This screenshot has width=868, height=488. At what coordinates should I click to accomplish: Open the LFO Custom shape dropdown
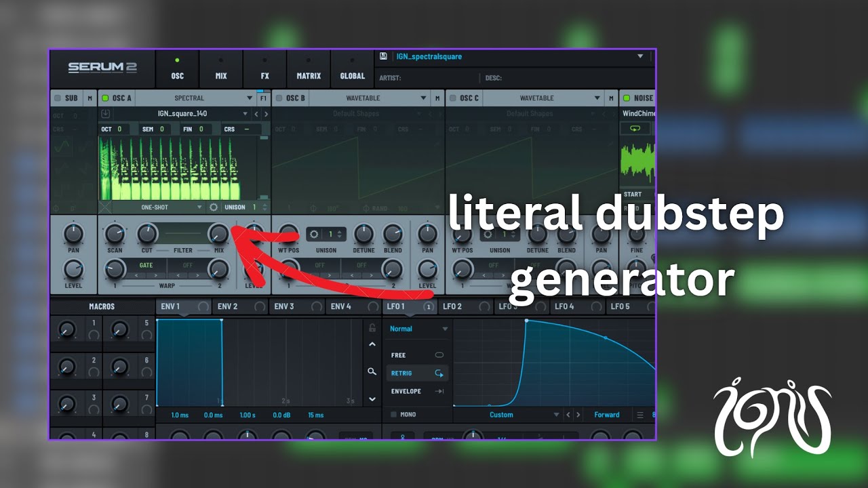click(507, 415)
